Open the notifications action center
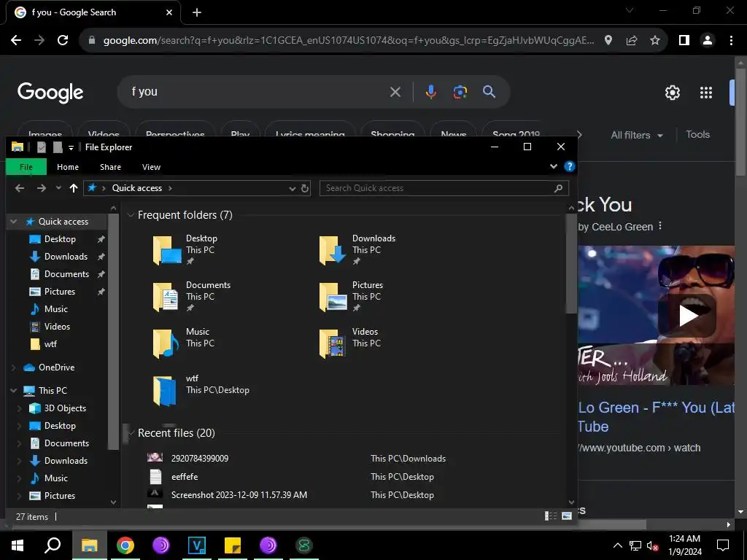 tap(723, 545)
